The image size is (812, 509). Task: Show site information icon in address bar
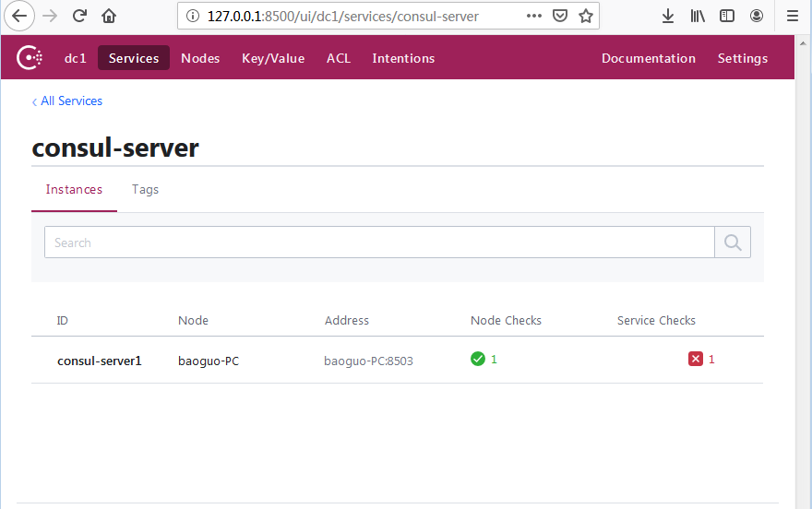193,16
